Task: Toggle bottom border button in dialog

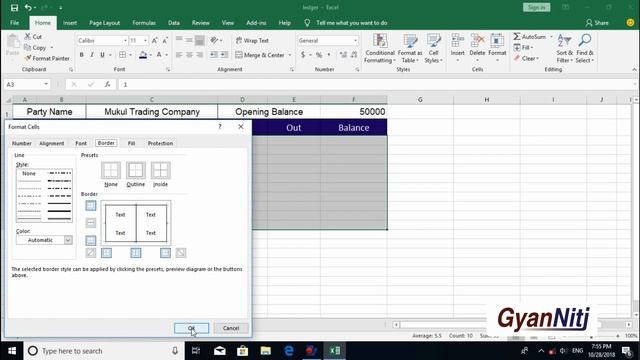Action: [x=91, y=240]
